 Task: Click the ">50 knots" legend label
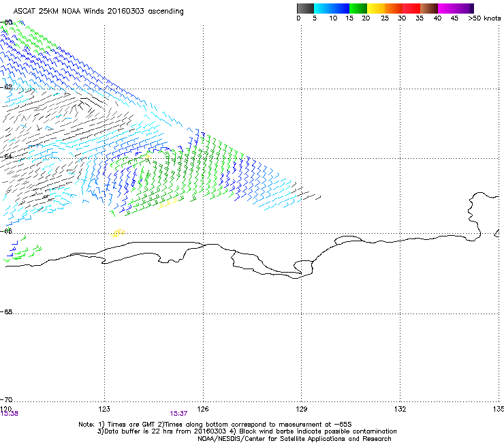point(484,18)
